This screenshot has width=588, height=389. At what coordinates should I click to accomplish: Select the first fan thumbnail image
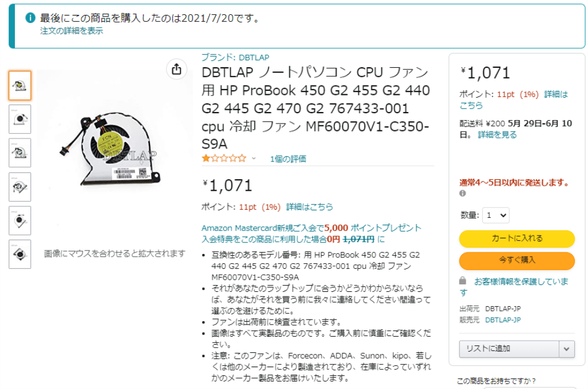(x=20, y=86)
